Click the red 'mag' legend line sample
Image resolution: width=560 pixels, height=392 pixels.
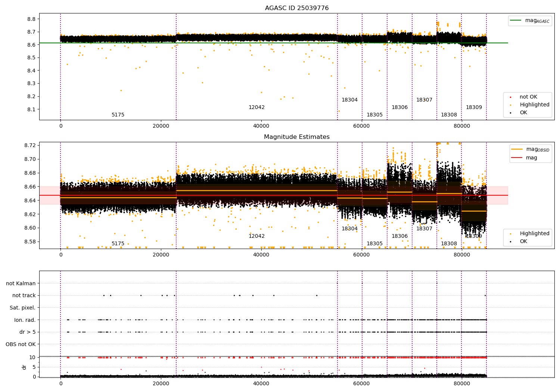pos(517,158)
